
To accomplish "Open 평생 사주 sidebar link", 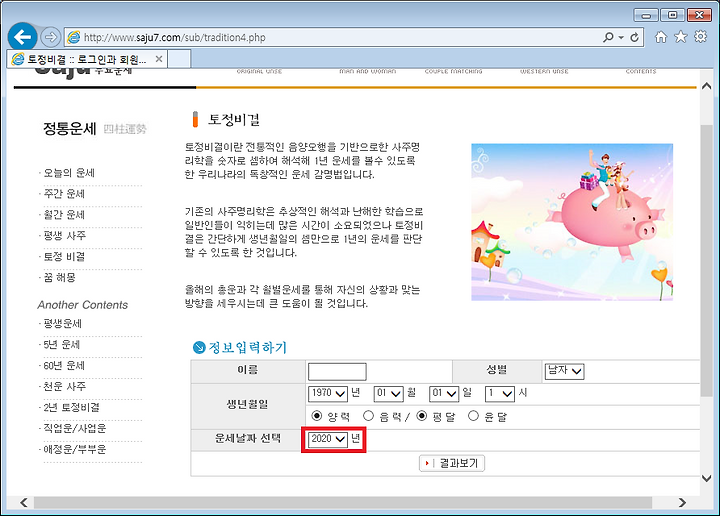I will (x=64, y=236).
